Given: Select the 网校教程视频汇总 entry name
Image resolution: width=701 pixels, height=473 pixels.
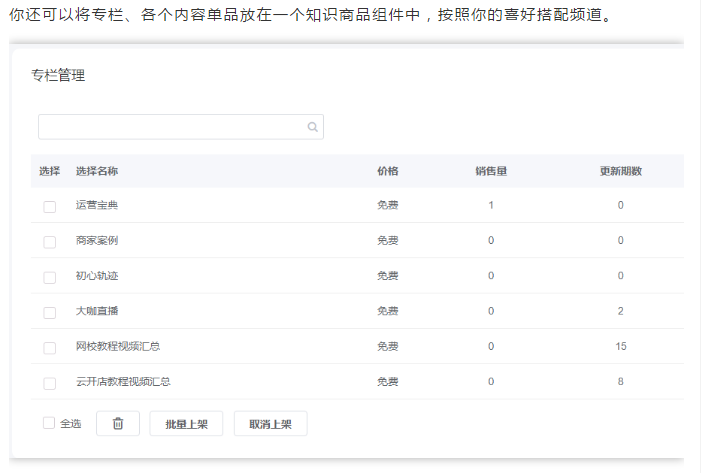Looking at the screenshot, I should (x=118, y=346).
